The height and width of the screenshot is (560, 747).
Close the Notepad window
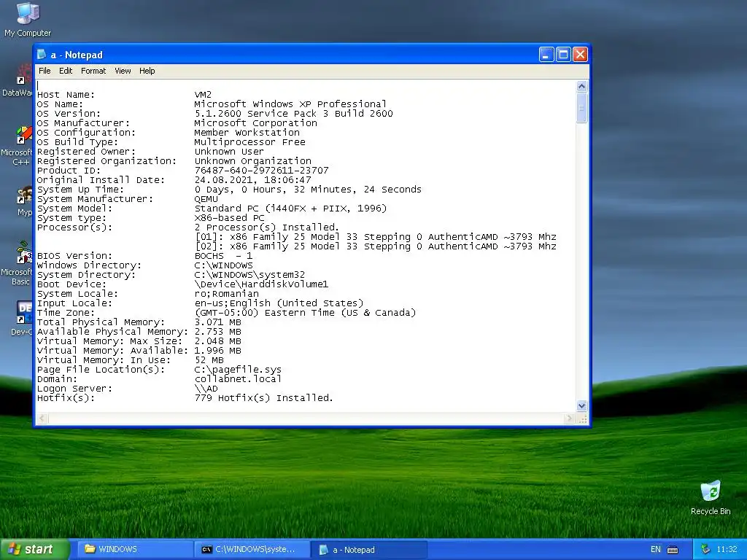pos(580,55)
